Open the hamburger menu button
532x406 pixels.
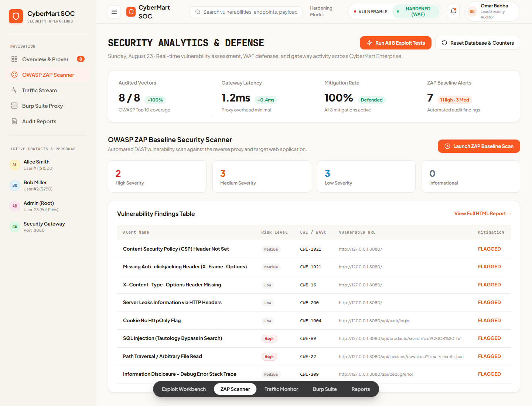pyautogui.click(x=114, y=12)
